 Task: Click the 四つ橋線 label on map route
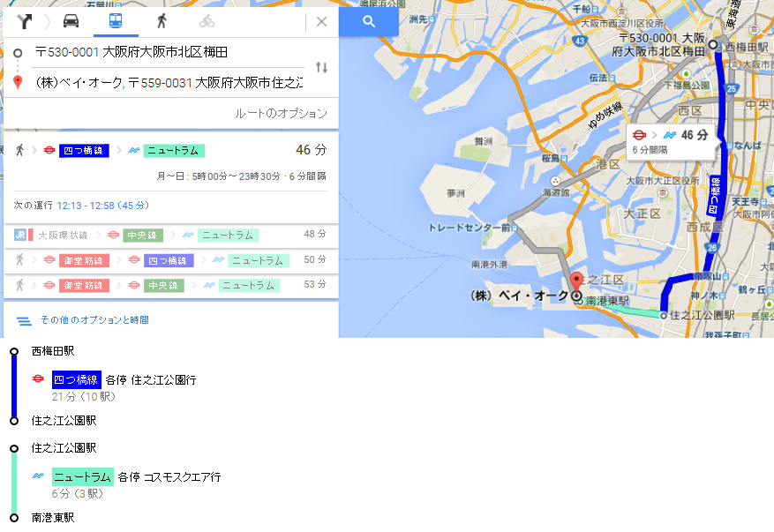pos(714,196)
